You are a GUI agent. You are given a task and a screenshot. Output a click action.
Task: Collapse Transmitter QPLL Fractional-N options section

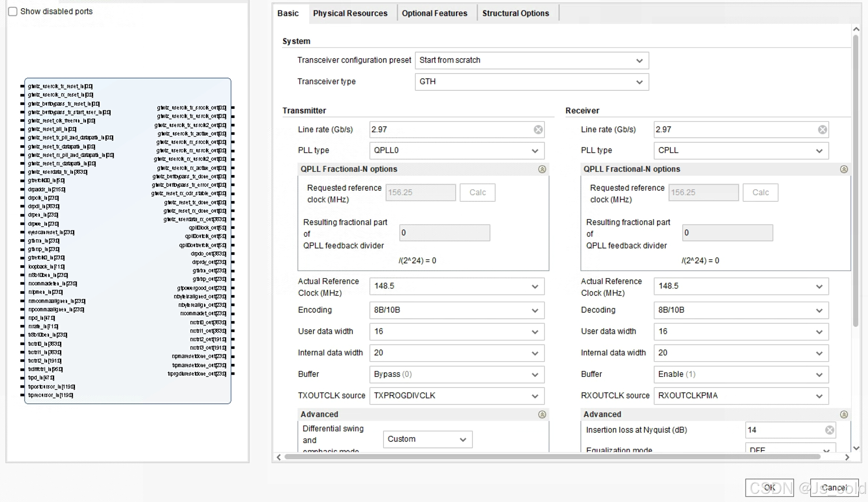[542, 169]
